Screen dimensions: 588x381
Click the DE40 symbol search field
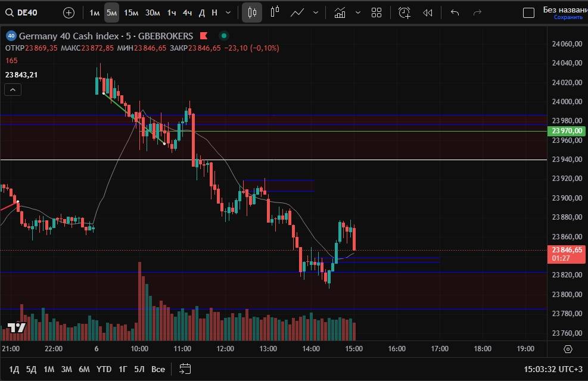(x=27, y=13)
